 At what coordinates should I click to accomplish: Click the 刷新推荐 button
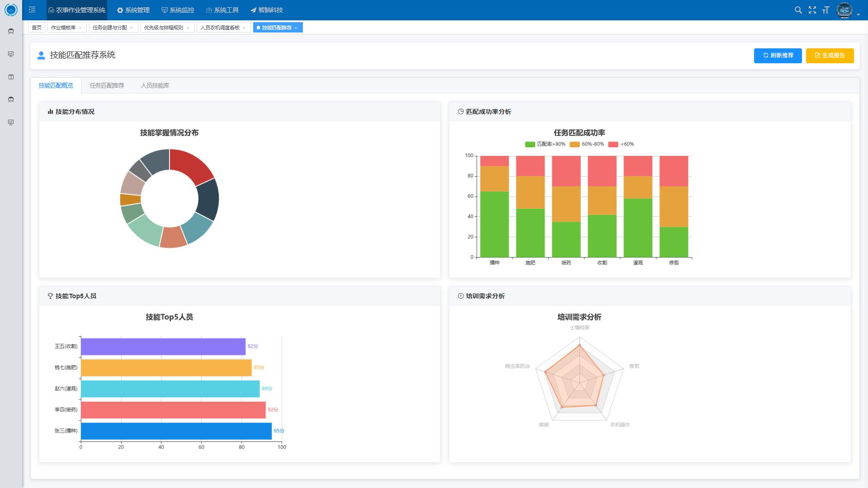[778, 56]
